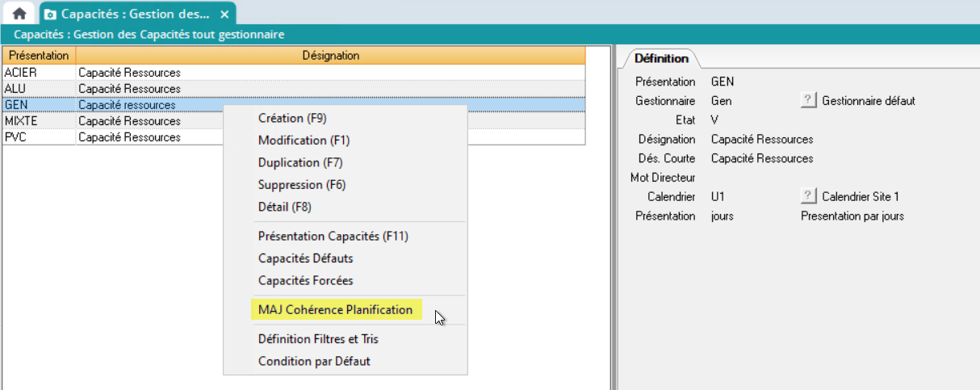Screen dimensions: 980x390
Task: Select the ACIER row in list
Action: point(21,73)
